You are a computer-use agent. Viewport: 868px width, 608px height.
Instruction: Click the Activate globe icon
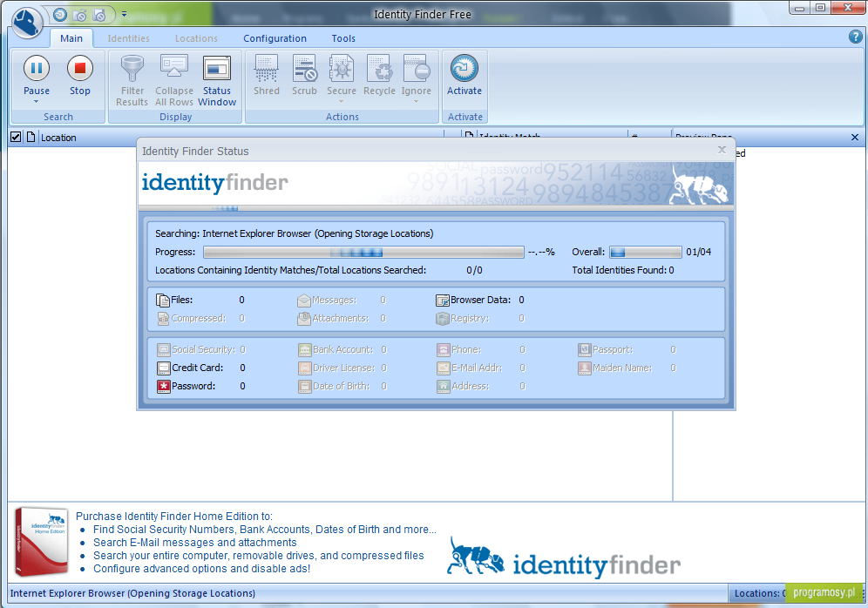click(465, 69)
